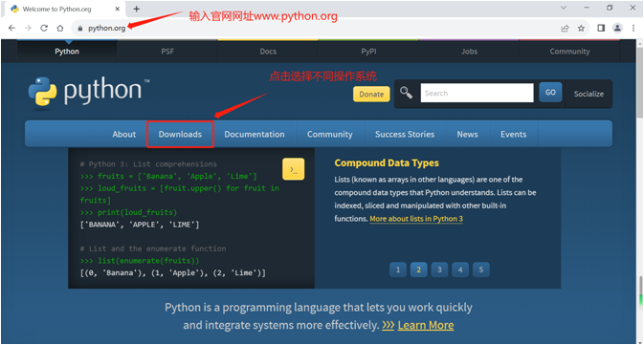Screen dimensions: 644x345
Task: Show carousel slide 3
Action: [x=439, y=270]
